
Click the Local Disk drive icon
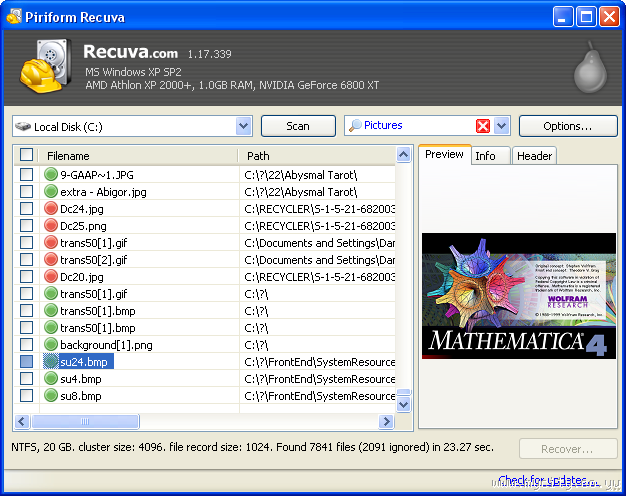point(23,127)
